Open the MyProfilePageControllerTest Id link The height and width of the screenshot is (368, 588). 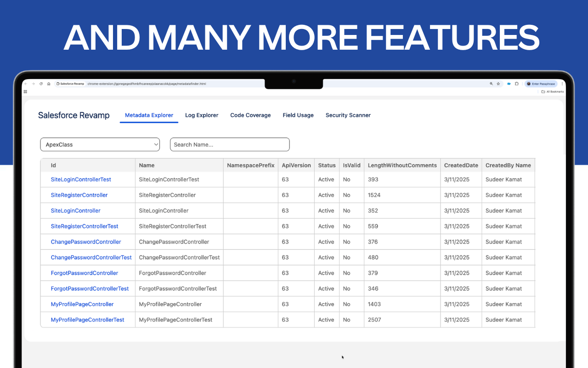click(88, 320)
